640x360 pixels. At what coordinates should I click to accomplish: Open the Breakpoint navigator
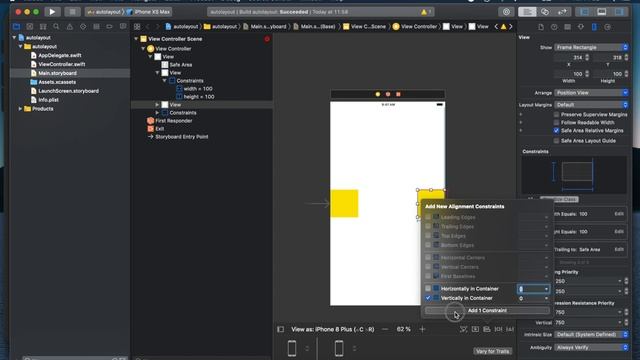109,27
